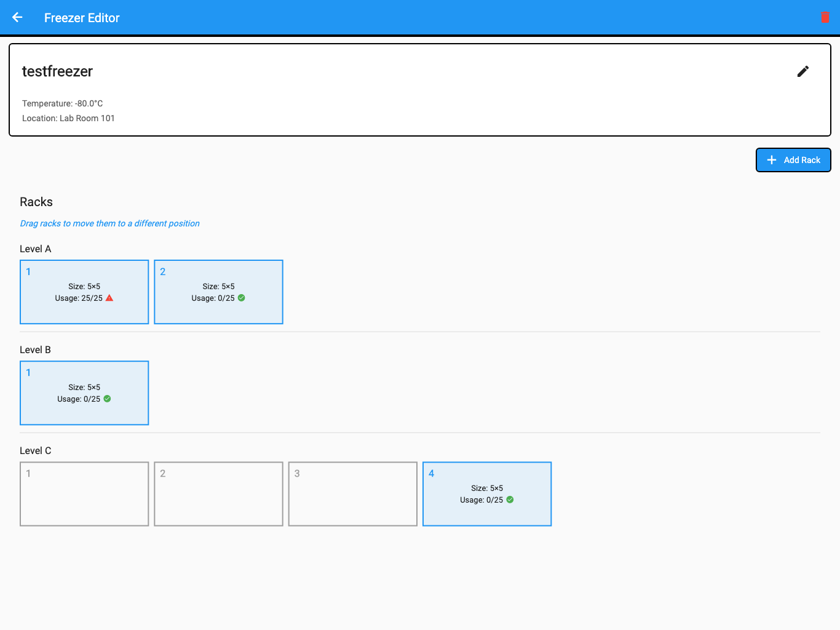This screenshot has height=630, width=840.
Task: Click the number 1 on Level A's first rack
Action: tap(28, 272)
